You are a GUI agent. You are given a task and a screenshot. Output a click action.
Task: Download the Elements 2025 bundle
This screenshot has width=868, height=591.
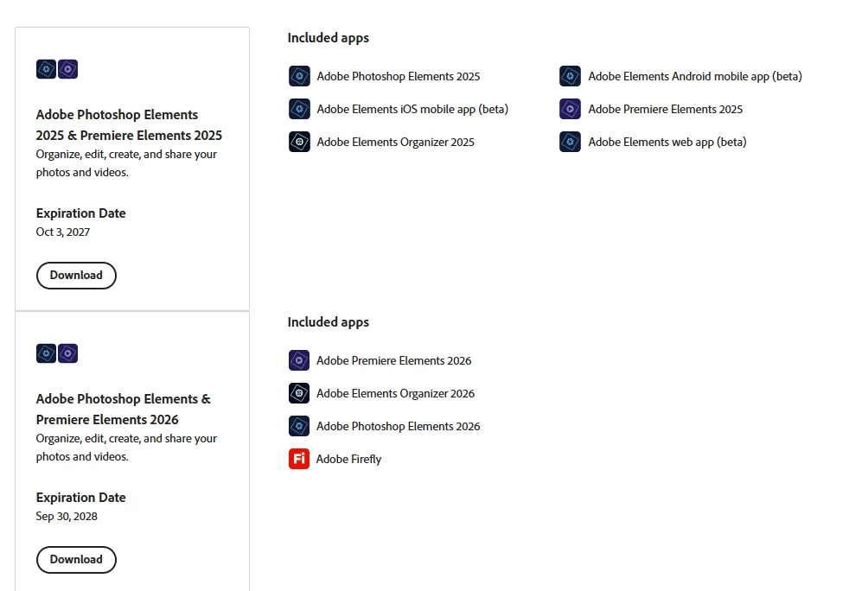click(x=76, y=276)
